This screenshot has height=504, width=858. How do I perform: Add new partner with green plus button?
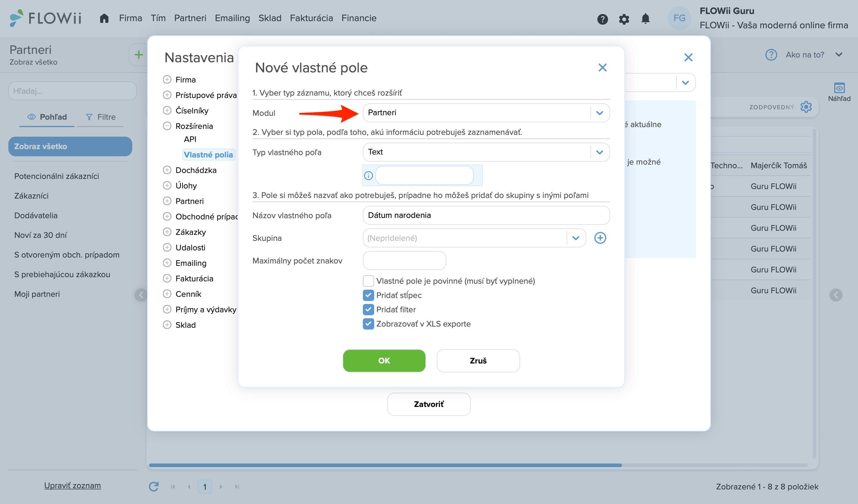[138, 55]
